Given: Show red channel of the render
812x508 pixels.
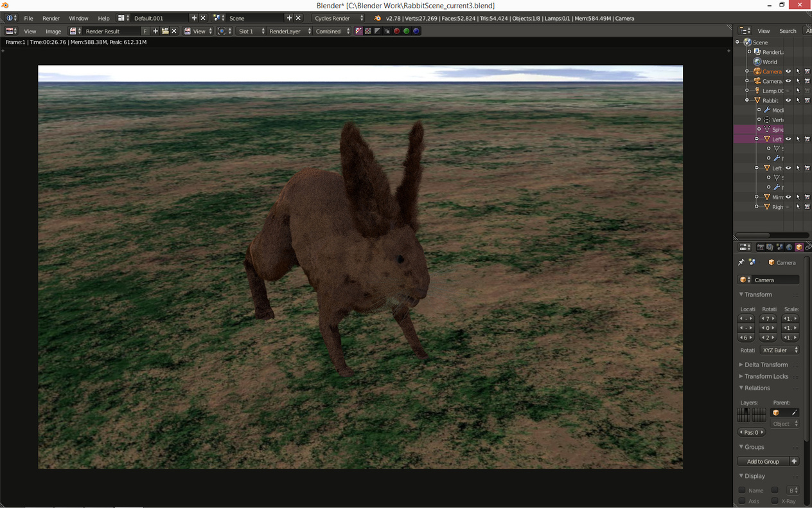Looking at the screenshot, I should 396,31.
